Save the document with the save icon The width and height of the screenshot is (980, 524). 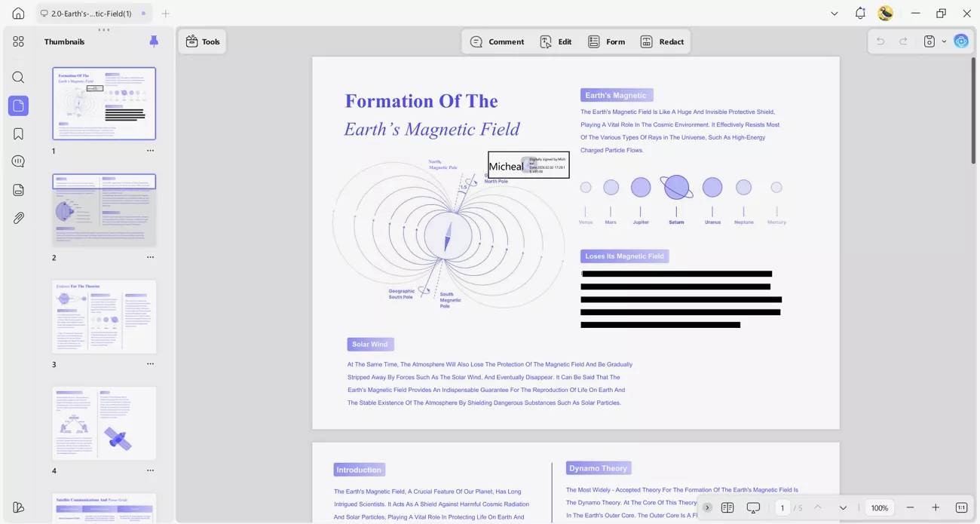[929, 41]
